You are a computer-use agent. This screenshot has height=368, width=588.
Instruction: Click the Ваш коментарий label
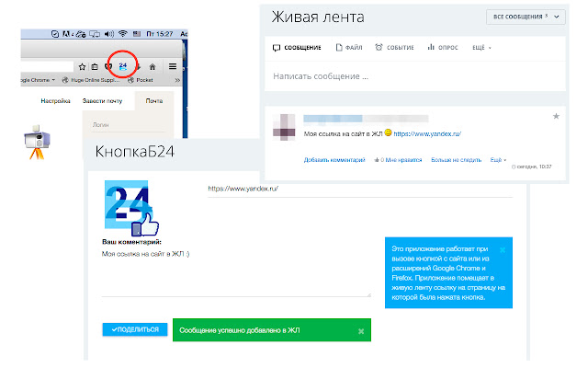[131, 242]
